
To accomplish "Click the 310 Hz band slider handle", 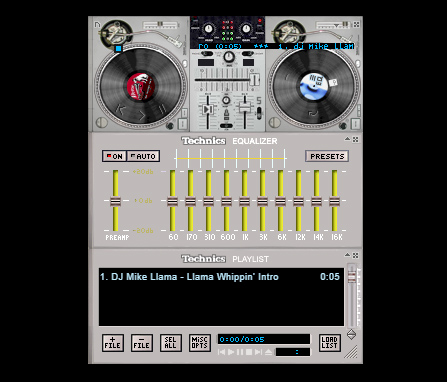I will [208, 201].
